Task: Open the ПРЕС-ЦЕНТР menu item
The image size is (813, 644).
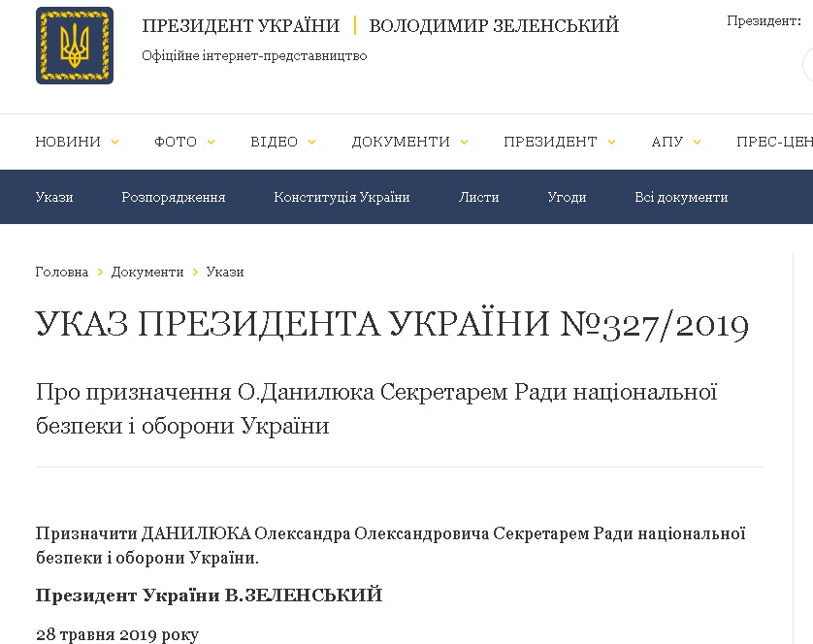Action: point(774,142)
